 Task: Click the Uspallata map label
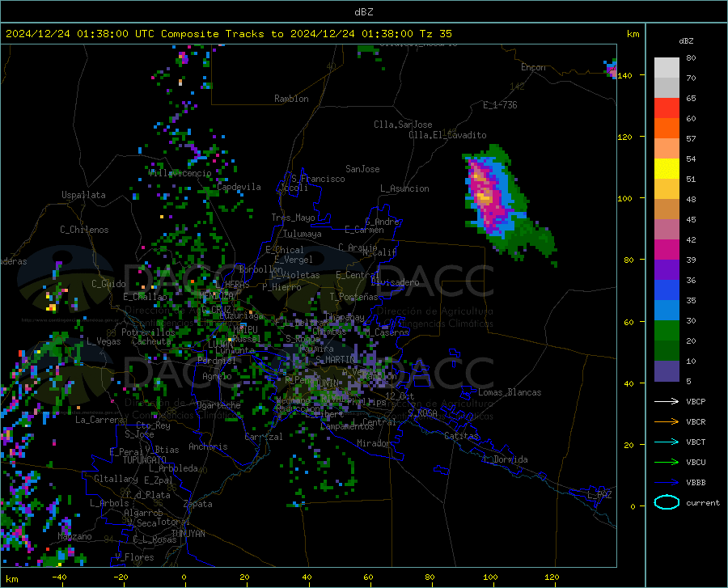(83, 195)
